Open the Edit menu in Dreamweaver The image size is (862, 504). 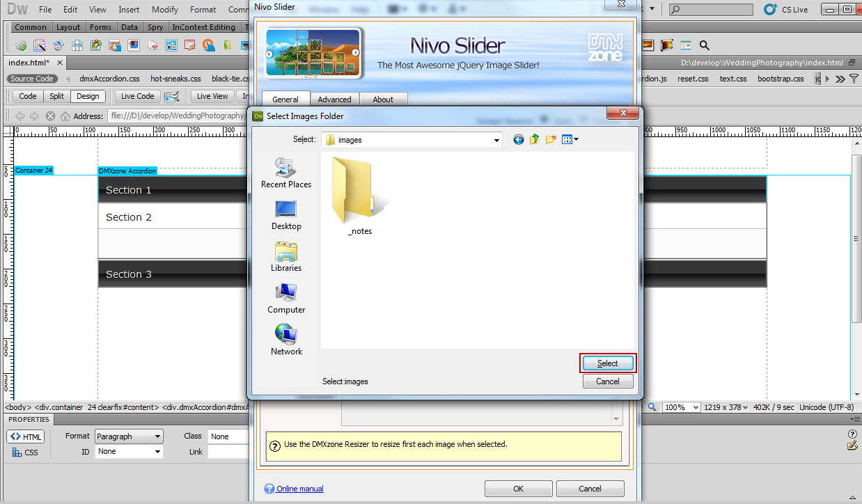point(70,10)
